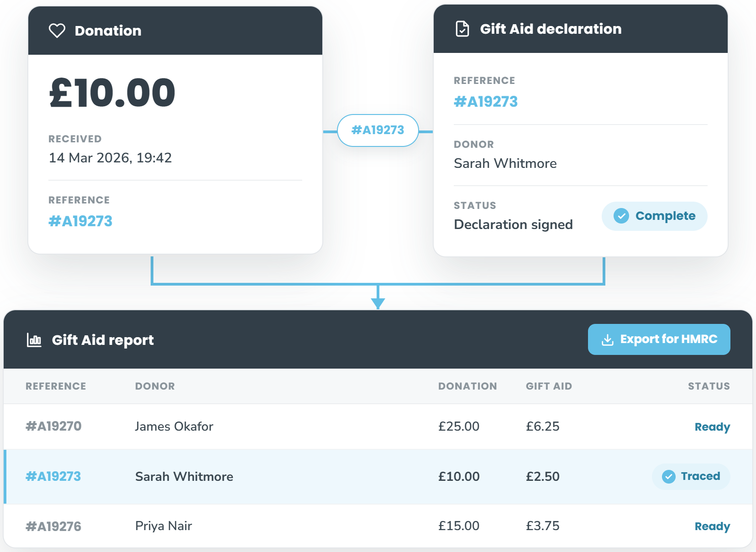Click the £10.00 donation cell in table
The image size is (756, 552).
point(459,476)
